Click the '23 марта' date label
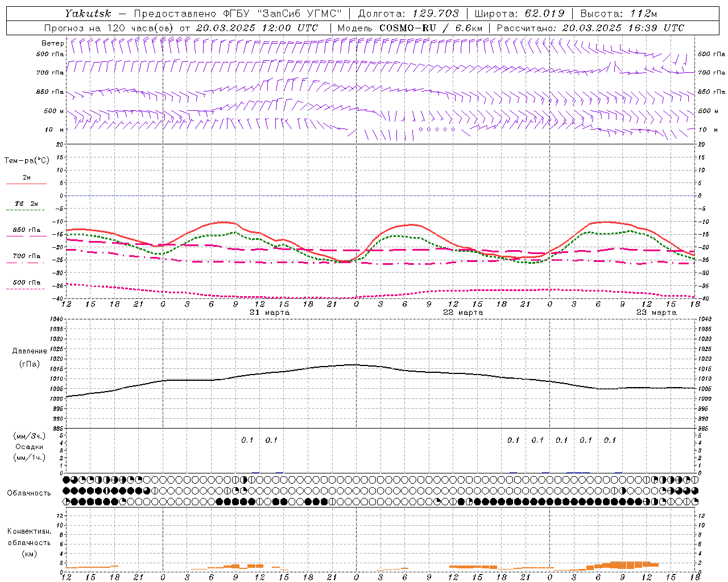 pos(656,313)
